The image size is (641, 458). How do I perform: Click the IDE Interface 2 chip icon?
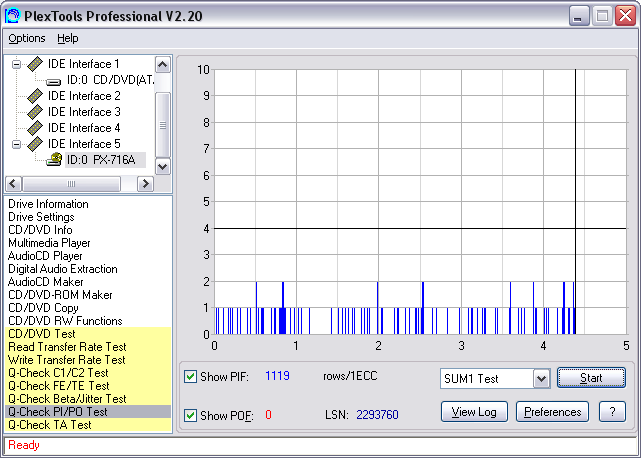[x=35, y=96]
